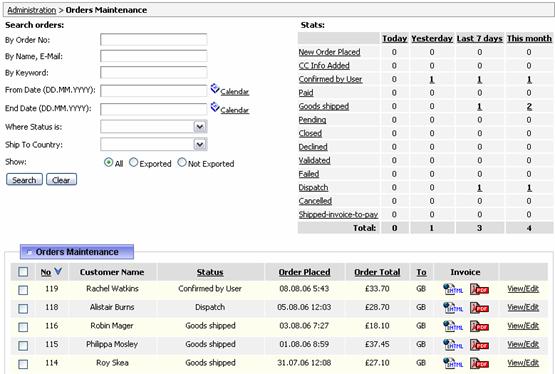Select the Exported radio option
The height and width of the screenshot is (374, 555).
[x=133, y=162]
